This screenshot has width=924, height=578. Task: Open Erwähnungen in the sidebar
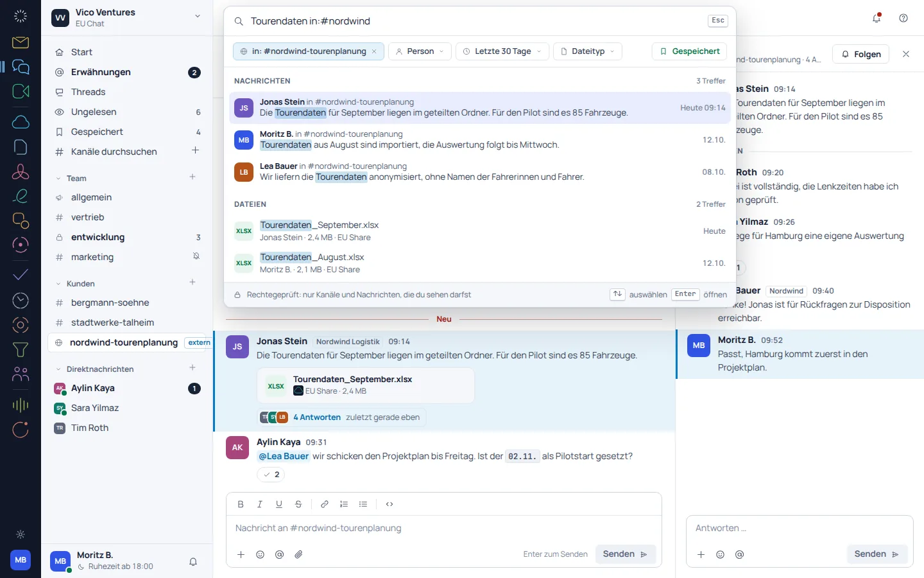[127, 72]
